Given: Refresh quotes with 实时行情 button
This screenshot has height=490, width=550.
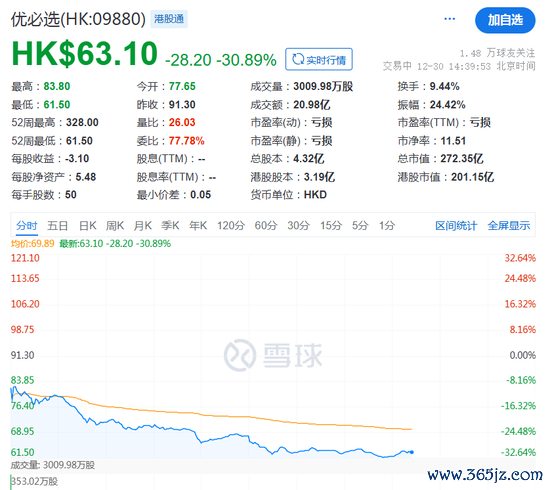Looking at the screenshot, I should [x=318, y=59].
